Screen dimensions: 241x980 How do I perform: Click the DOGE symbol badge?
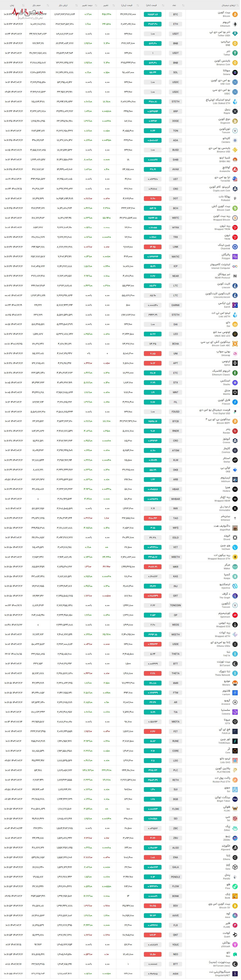(175, 121)
